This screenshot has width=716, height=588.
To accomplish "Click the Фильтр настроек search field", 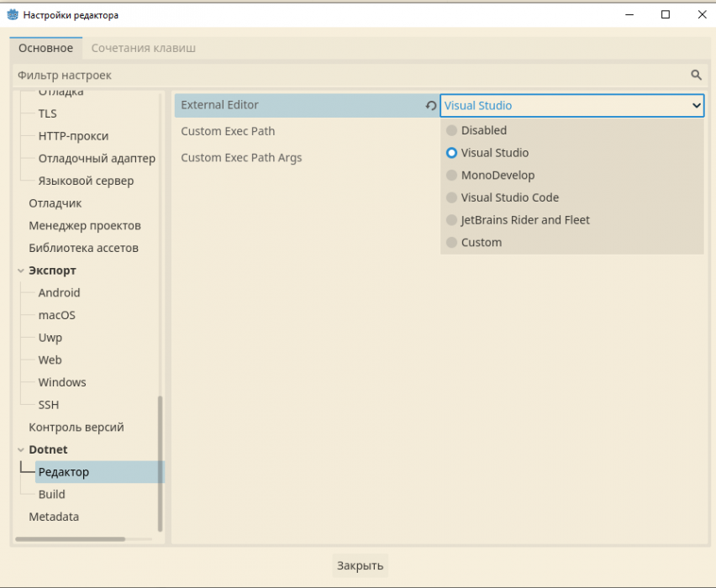I will tap(336, 75).
